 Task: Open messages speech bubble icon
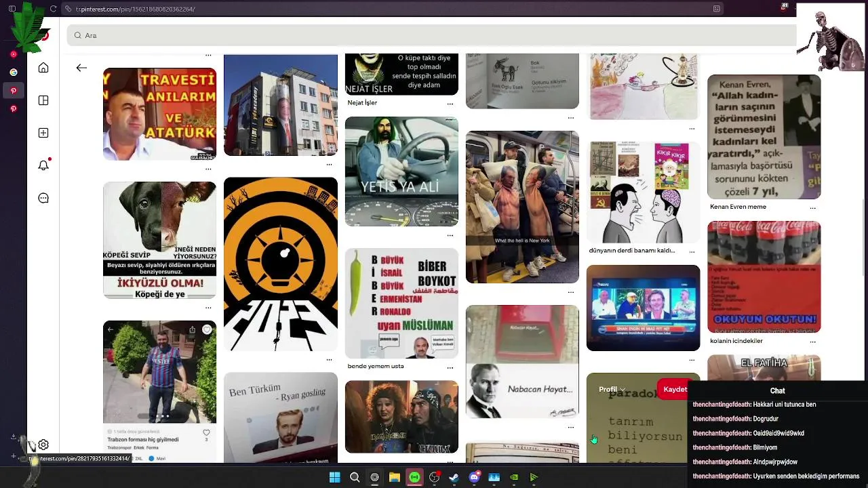43,198
